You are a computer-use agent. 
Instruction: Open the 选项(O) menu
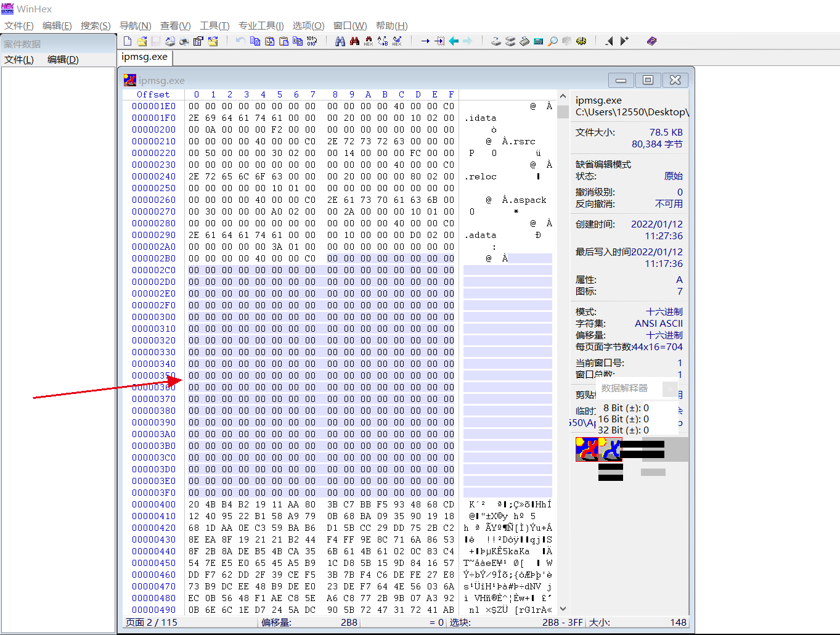tap(308, 25)
